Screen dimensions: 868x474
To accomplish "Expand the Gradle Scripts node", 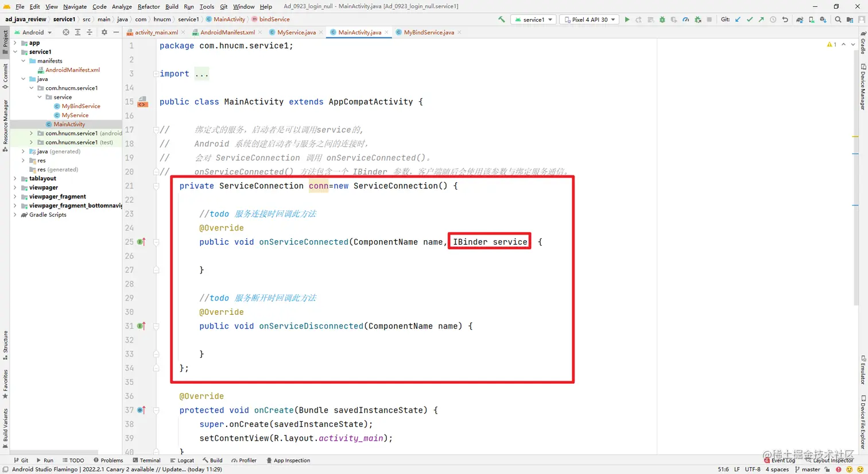I will [x=15, y=215].
